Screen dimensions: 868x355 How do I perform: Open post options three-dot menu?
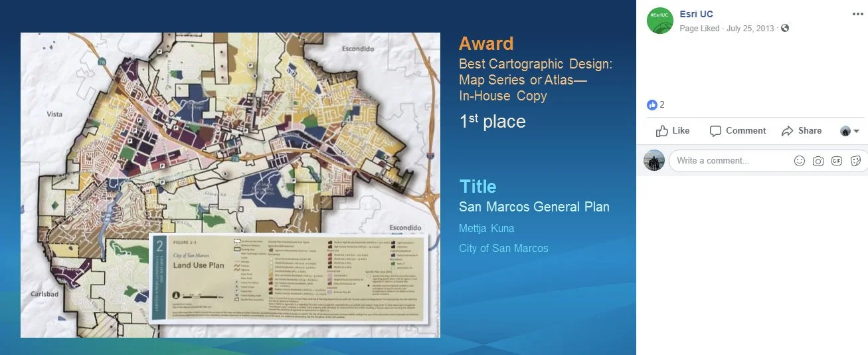[857, 14]
